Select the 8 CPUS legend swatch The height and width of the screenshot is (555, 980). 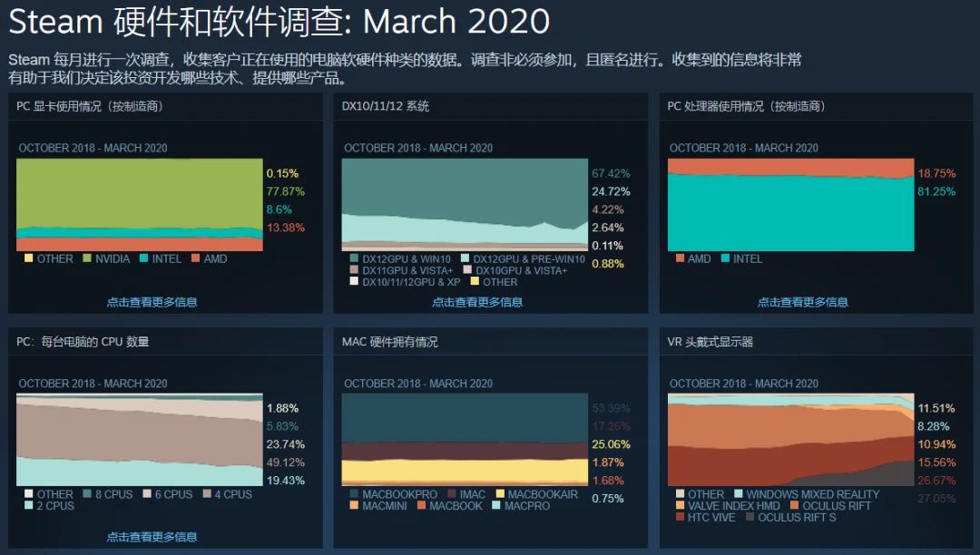pyautogui.click(x=87, y=494)
